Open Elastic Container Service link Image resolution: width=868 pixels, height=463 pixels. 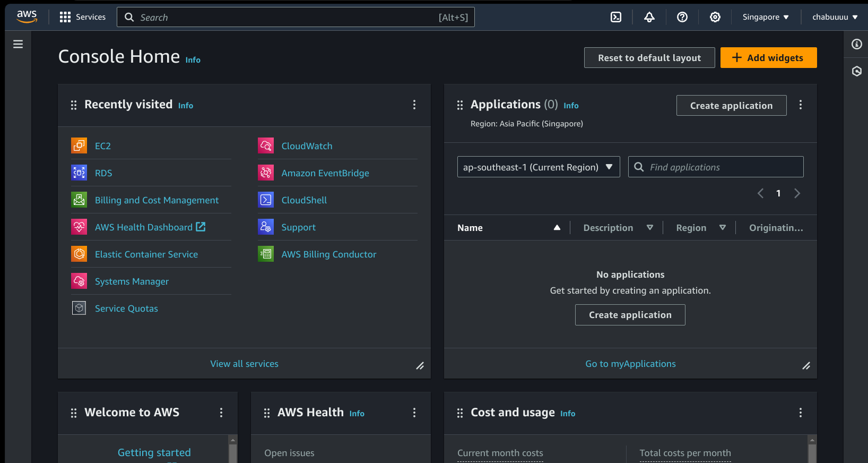pyautogui.click(x=146, y=254)
